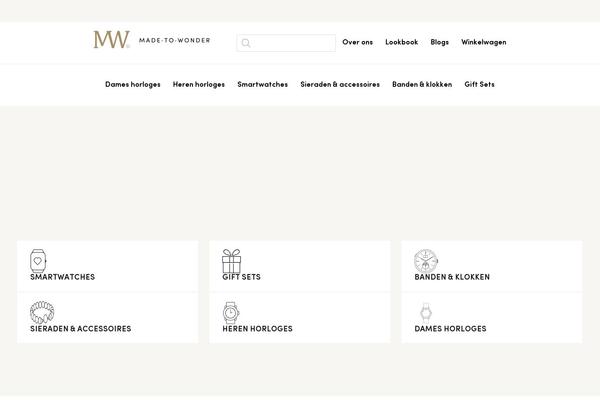
Task: Click the wall clock icon
Action: coord(426,261)
